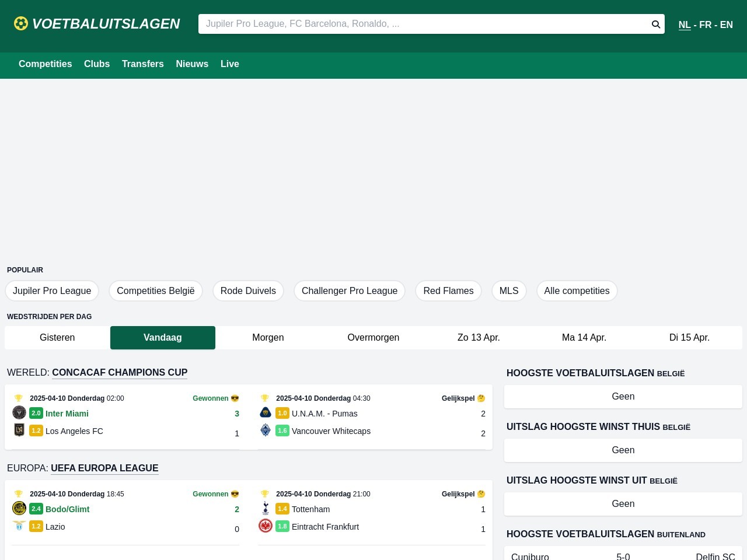Click the Eintracht Frankfurt club crest
The image size is (747, 560).
point(266,526)
